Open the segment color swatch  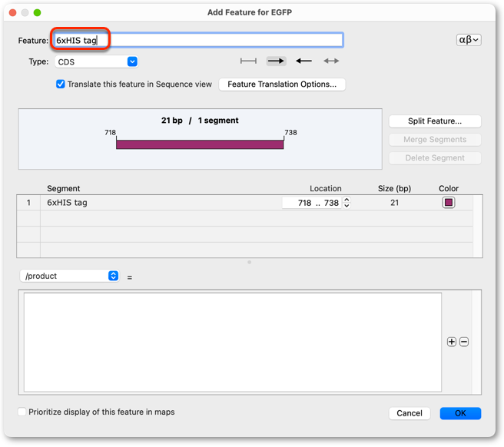point(449,203)
